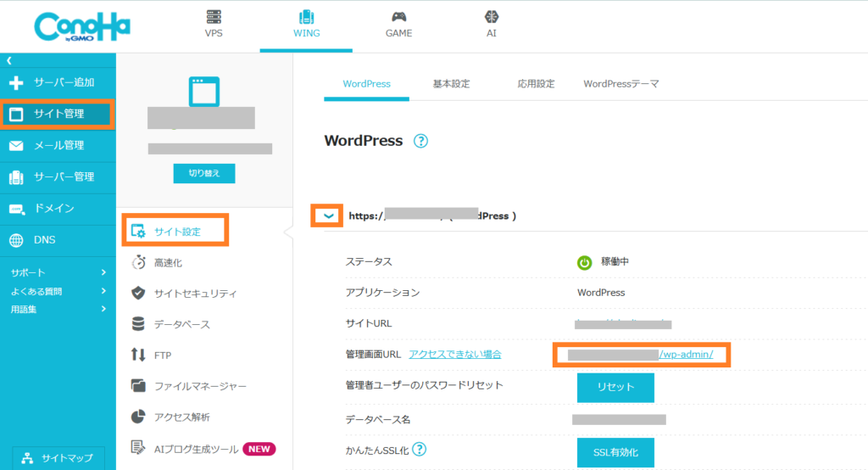
Task: Switch to the WordPressテーマ tab
Action: tap(621, 84)
